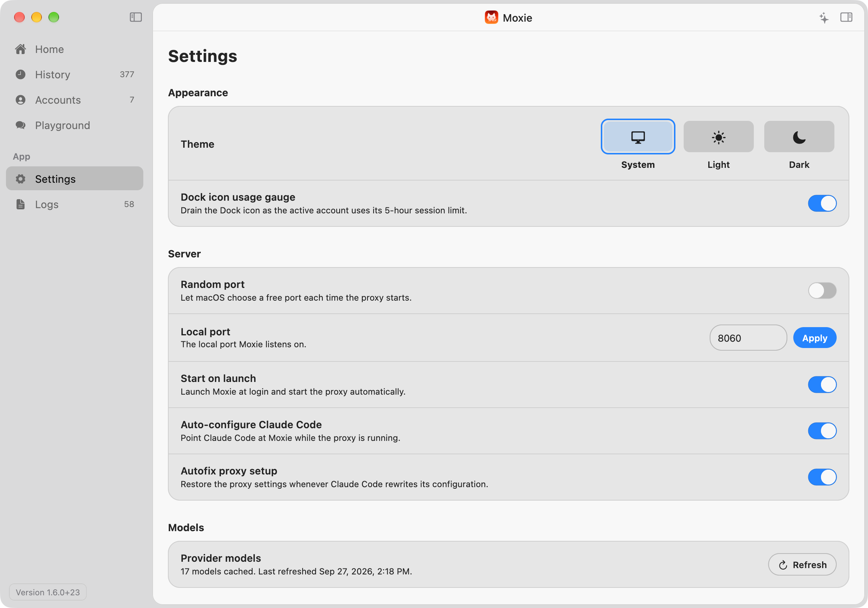The height and width of the screenshot is (608, 868).
Task: Click the Logs document icon
Action: click(21, 204)
